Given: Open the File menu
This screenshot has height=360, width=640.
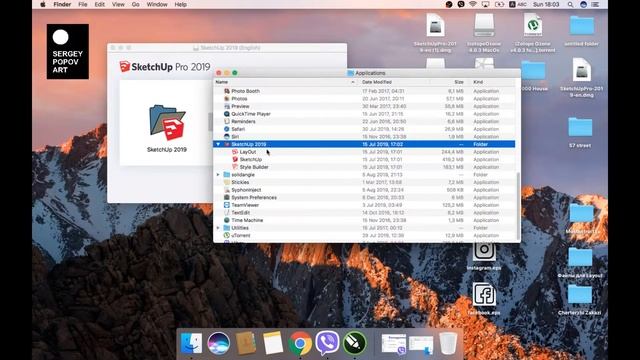Looking at the screenshot, I should pyautogui.click(x=82, y=4).
